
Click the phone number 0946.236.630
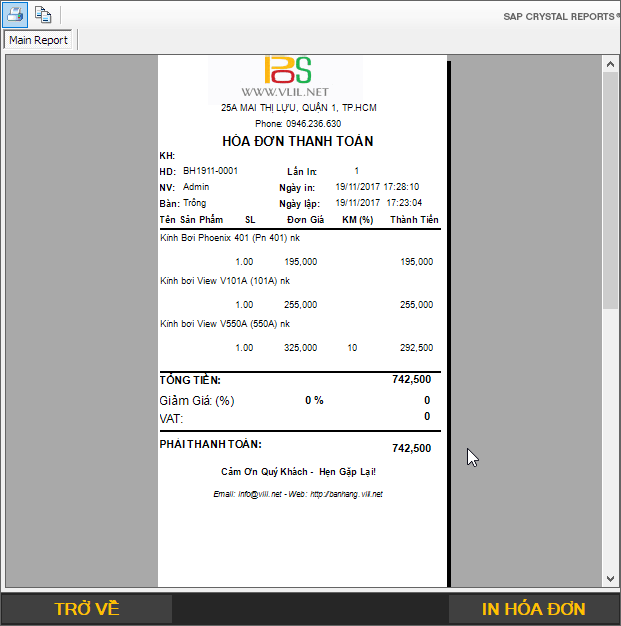coord(312,124)
